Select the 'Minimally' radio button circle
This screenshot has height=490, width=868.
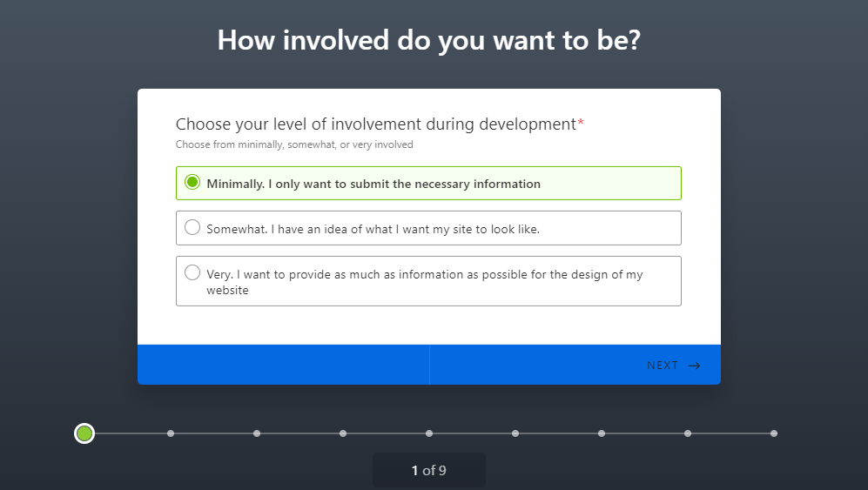click(x=192, y=182)
